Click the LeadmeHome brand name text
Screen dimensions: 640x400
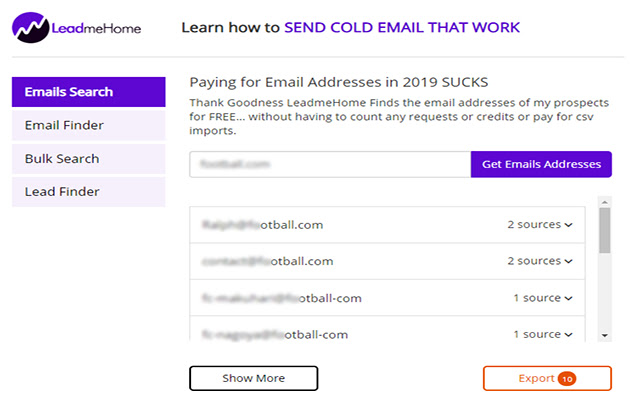[96, 29]
